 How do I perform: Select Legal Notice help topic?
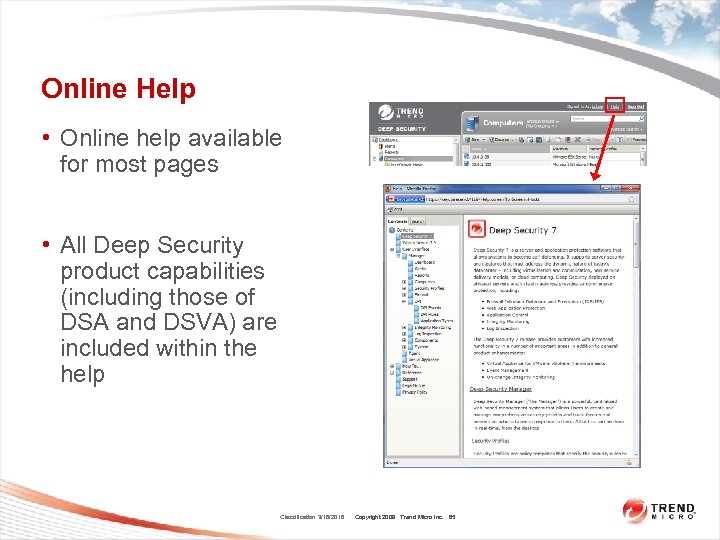click(x=413, y=386)
